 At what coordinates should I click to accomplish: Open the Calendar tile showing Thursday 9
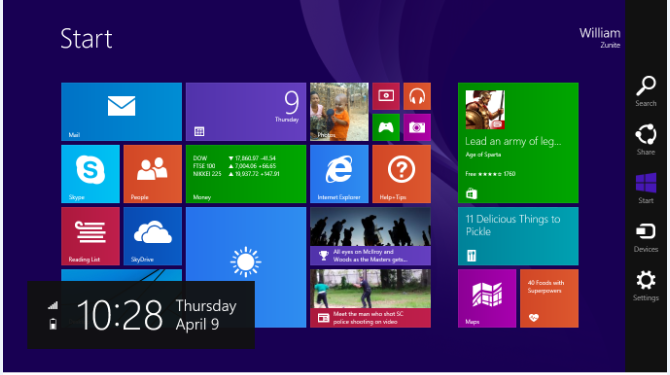click(x=246, y=112)
